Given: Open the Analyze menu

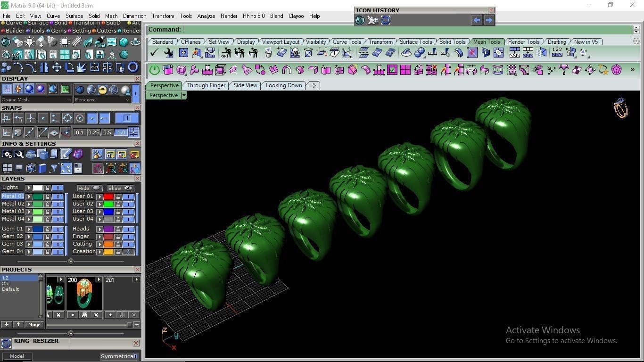Looking at the screenshot, I should point(206,16).
